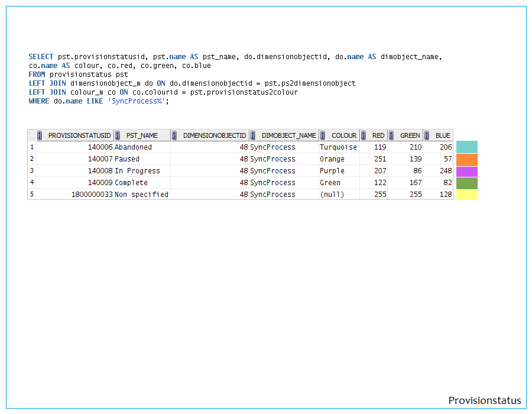The height and width of the screenshot is (414, 532).
Task: Click the purple color swatch
Action: [467, 172]
